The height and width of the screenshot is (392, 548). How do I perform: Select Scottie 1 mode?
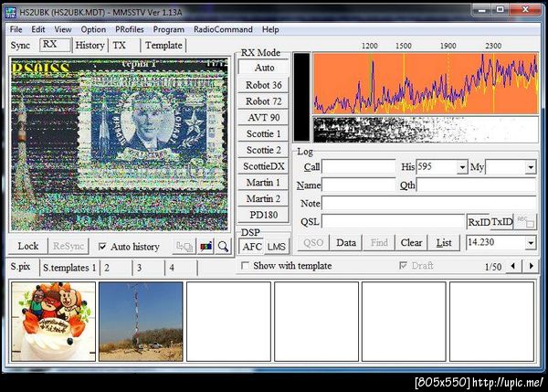coord(264,134)
